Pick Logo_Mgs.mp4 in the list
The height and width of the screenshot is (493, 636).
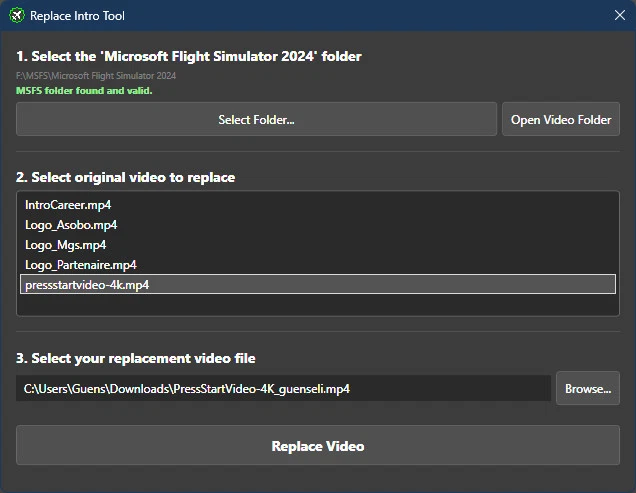318,245
